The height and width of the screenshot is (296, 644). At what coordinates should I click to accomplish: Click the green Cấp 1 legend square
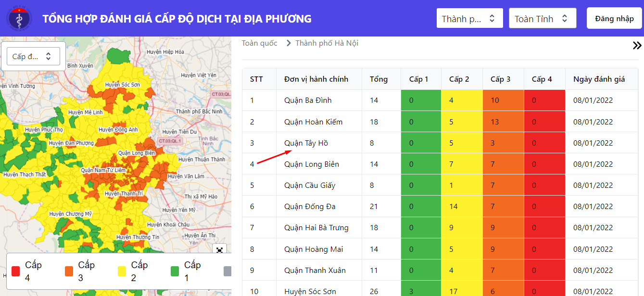(x=174, y=271)
